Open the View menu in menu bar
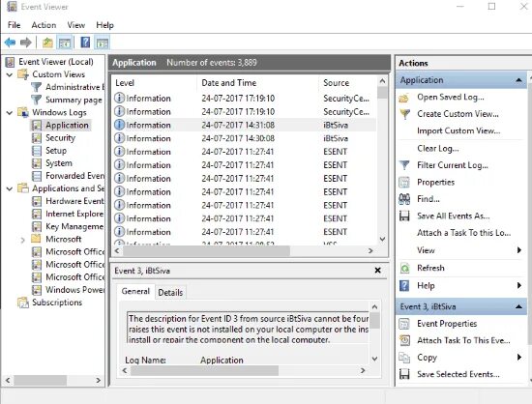The height and width of the screenshot is (404, 532). point(76,25)
